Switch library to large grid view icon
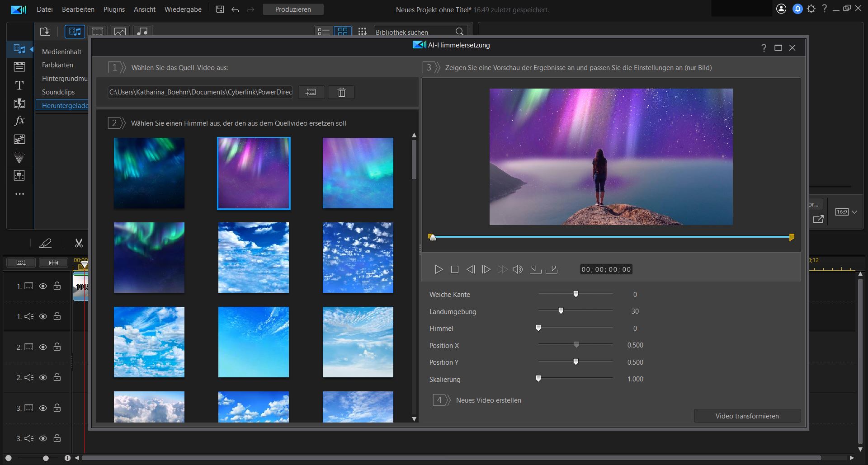The width and height of the screenshot is (868, 465). click(x=343, y=32)
